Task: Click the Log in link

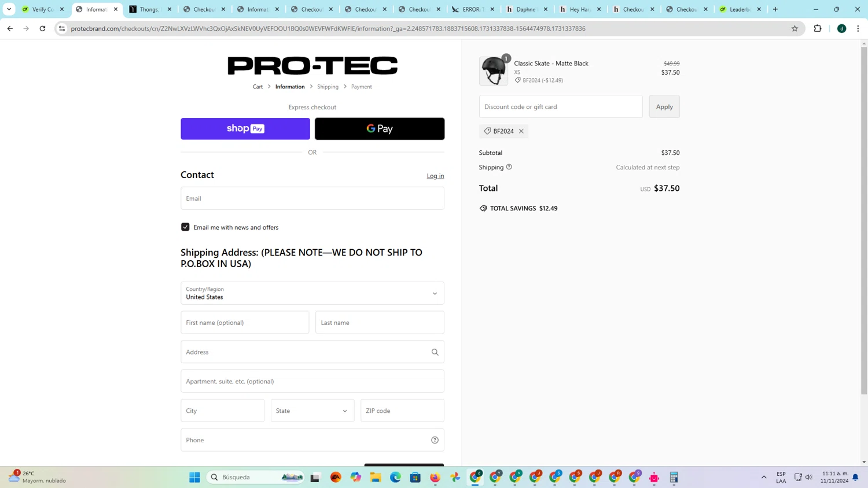Action: (x=435, y=176)
